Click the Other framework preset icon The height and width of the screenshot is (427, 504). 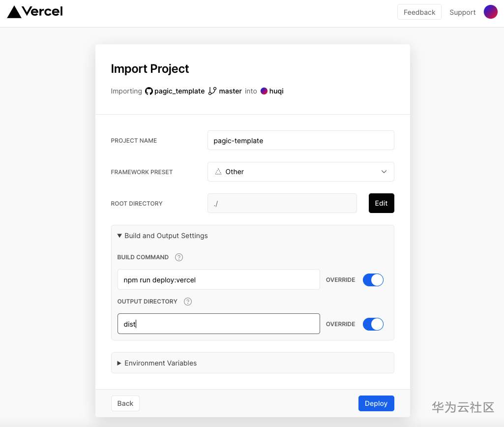(218, 172)
